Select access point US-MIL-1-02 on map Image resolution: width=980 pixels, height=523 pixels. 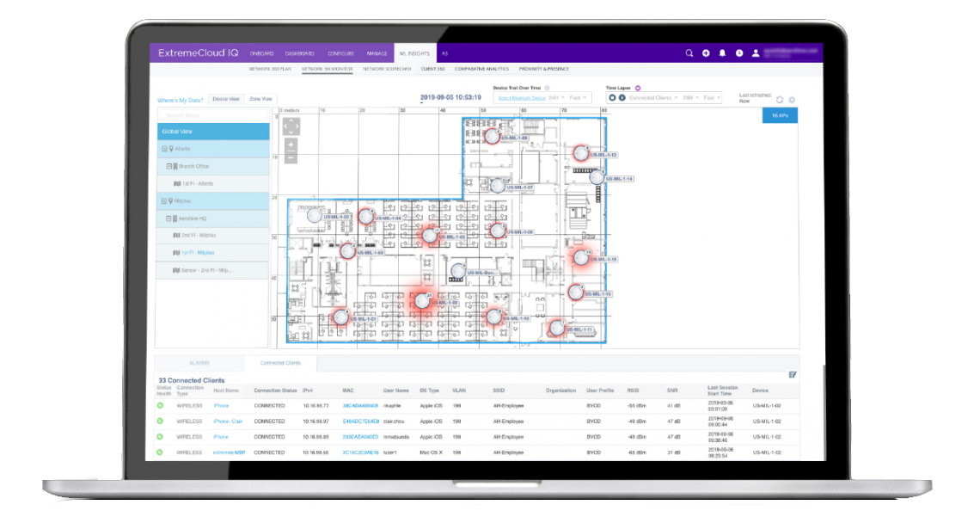315,216
